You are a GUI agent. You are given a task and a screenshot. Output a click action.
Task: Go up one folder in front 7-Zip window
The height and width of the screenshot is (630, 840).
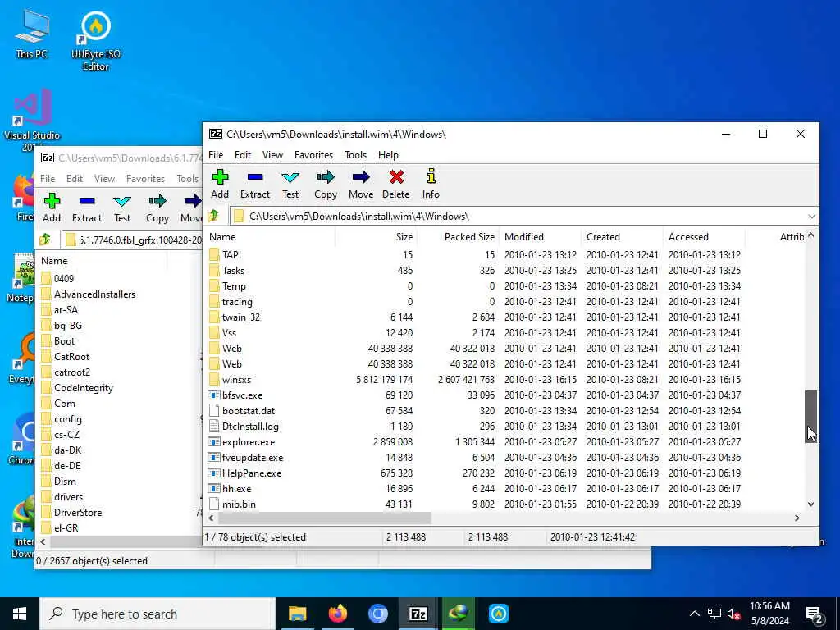coord(213,216)
